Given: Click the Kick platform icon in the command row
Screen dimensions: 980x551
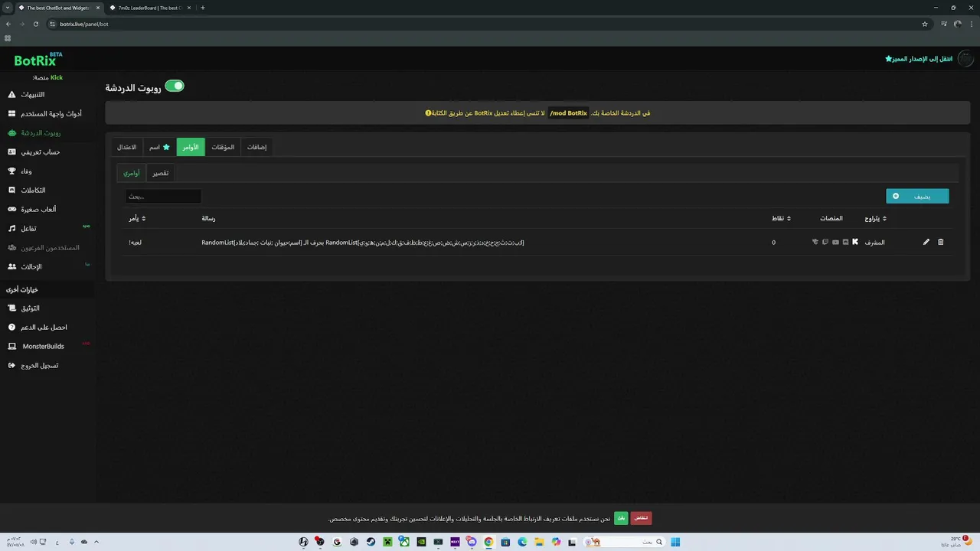Looking at the screenshot, I should tap(855, 242).
